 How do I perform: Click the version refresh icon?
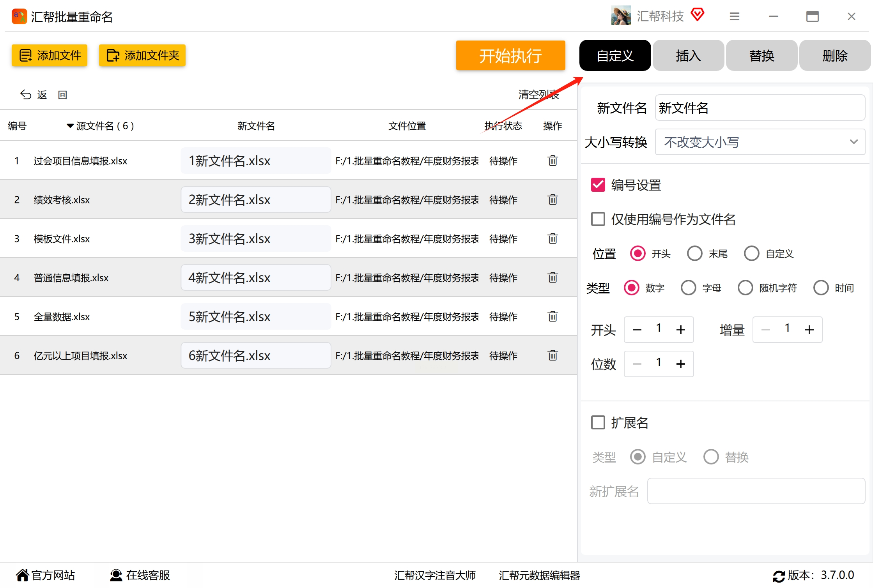click(x=779, y=576)
